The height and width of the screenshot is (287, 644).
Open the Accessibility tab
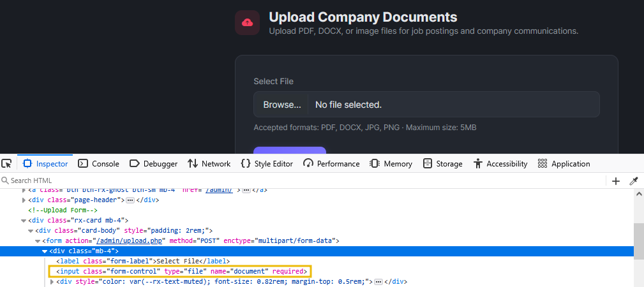(500, 164)
